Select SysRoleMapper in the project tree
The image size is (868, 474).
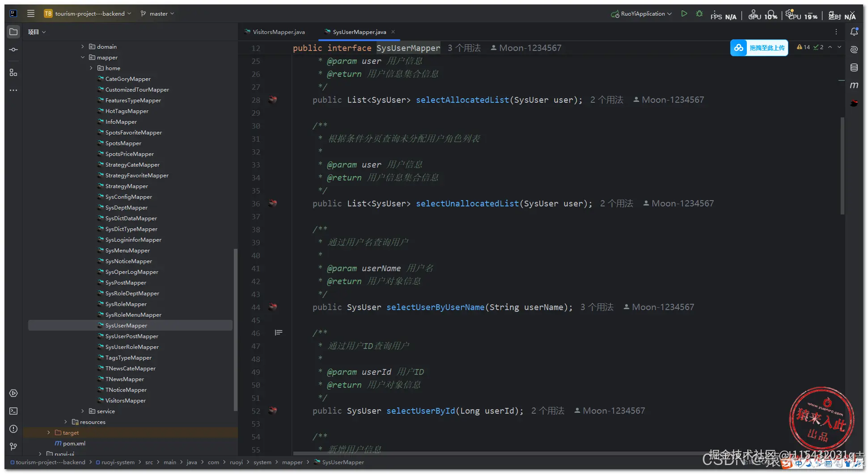click(x=126, y=304)
